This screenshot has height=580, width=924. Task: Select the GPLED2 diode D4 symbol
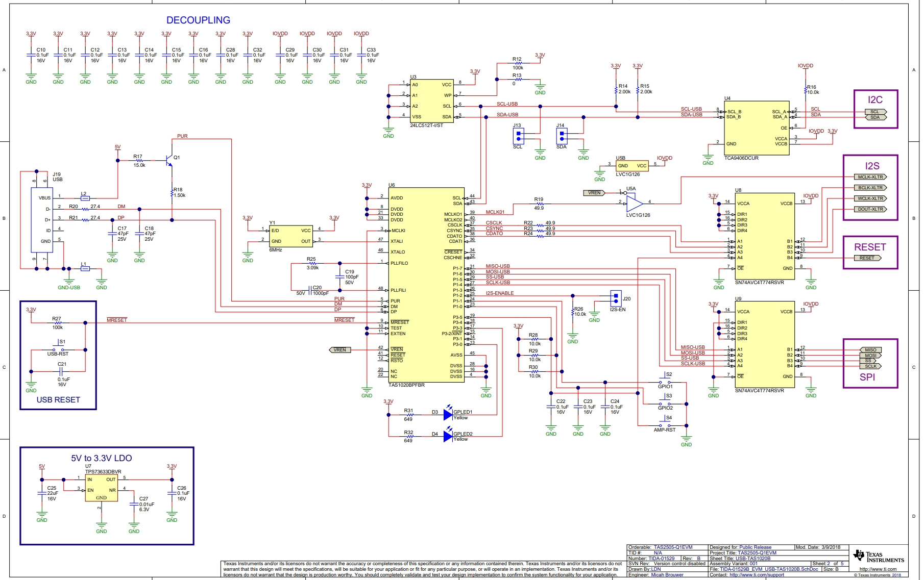point(448,436)
